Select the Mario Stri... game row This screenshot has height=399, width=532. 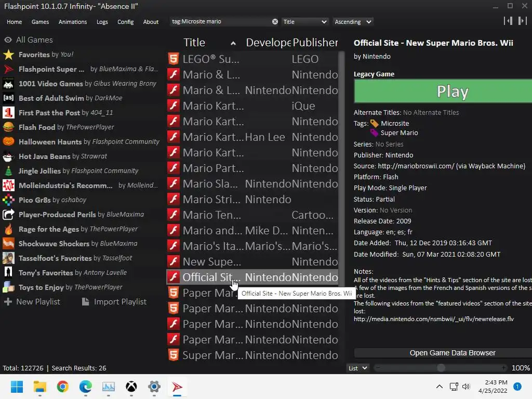(x=253, y=199)
